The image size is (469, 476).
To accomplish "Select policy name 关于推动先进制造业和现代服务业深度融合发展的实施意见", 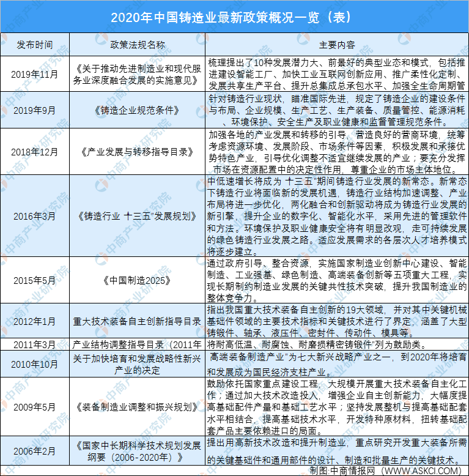I will [x=138, y=75].
